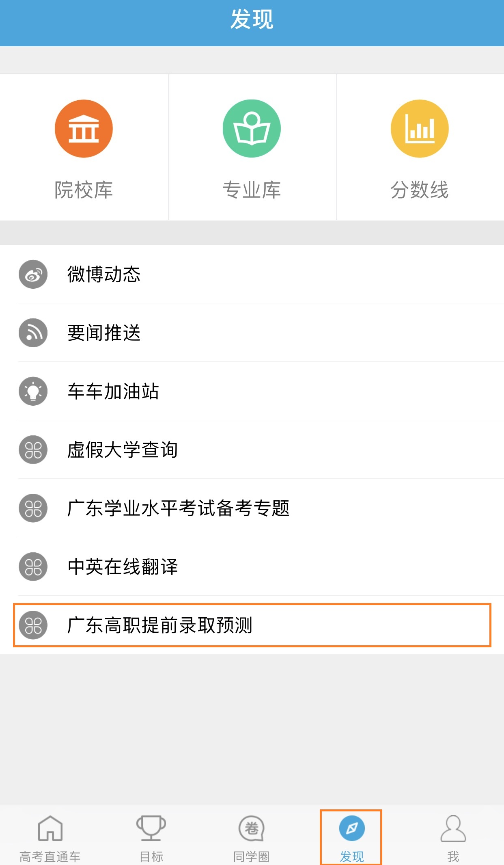
Task: Tap the lightbulb icon for 车车加油站
Action: (33, 391)
